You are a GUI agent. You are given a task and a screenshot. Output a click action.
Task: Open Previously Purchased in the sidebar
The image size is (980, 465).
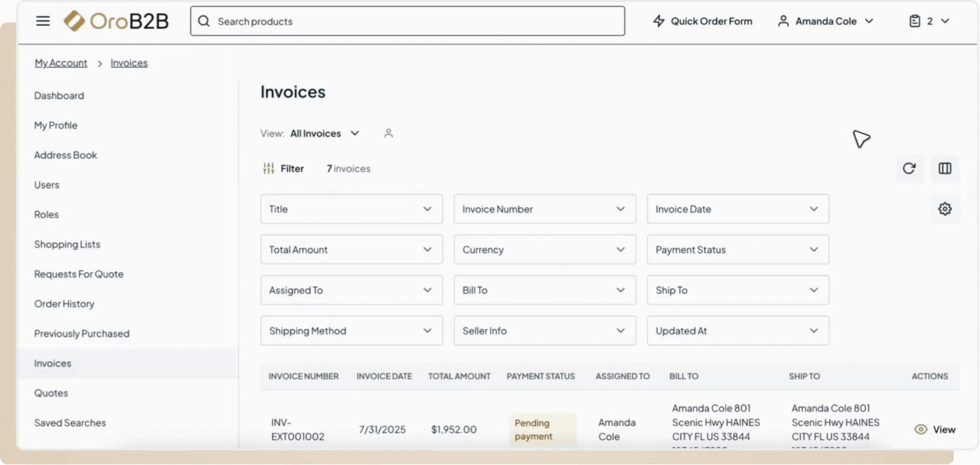pos(81,333)
